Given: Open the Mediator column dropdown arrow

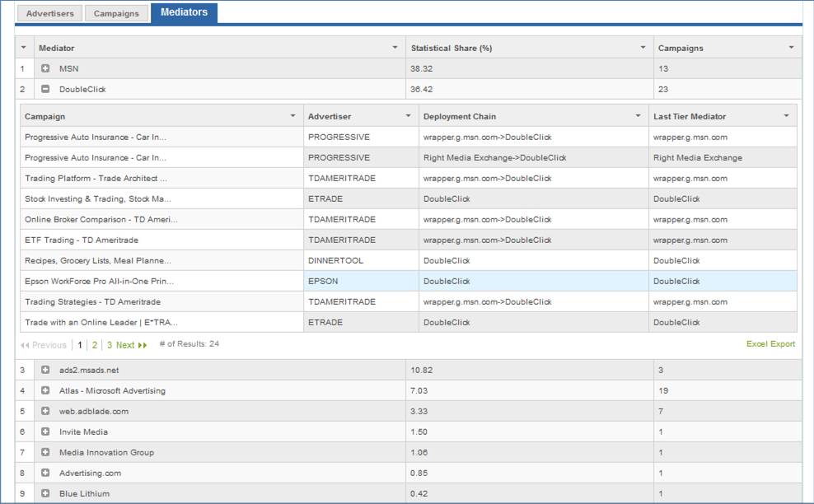Looking at the screenshot, I should point(395,48).
